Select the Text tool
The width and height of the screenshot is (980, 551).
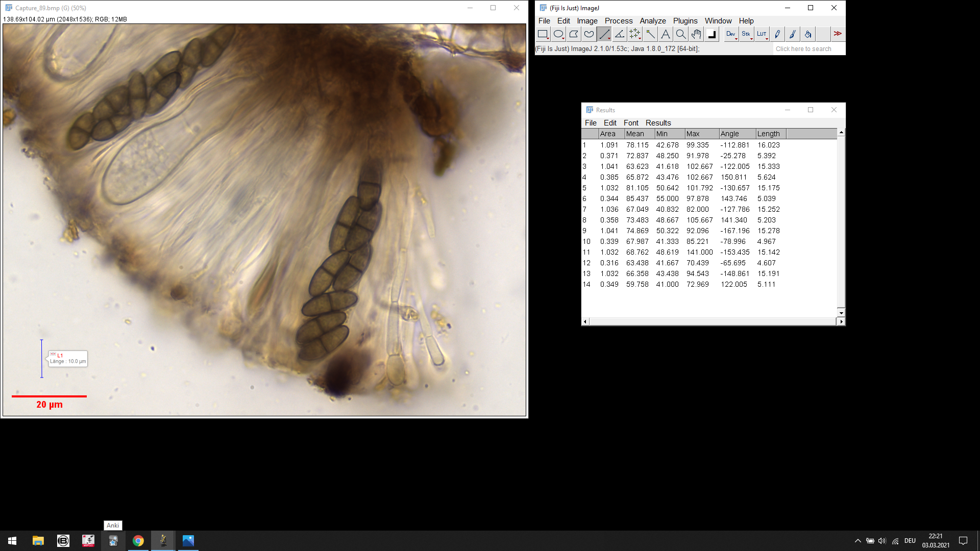click(665, 34)
